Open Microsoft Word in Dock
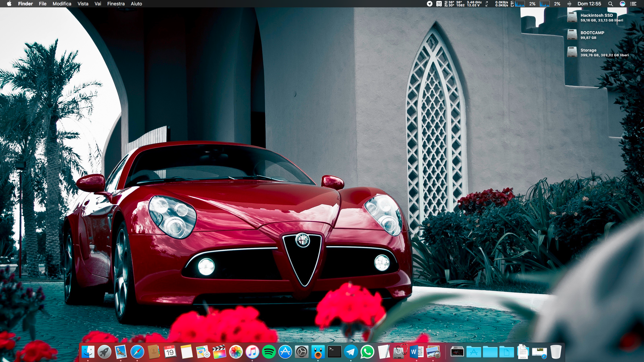 click(417, 352)
